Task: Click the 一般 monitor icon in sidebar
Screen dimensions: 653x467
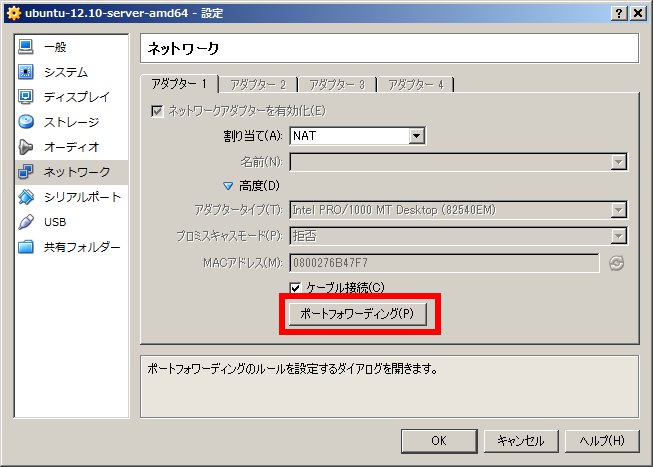Action: [26, 47]
